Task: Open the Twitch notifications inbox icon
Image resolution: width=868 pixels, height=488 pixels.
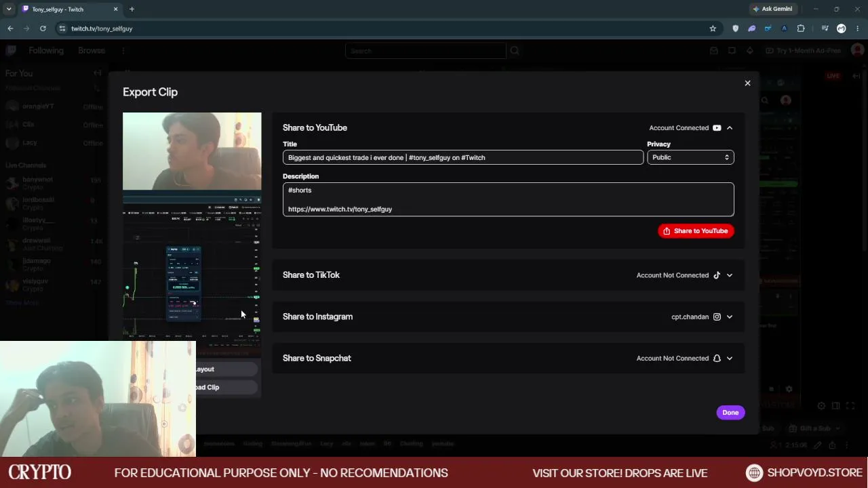Action: [713, 51]
